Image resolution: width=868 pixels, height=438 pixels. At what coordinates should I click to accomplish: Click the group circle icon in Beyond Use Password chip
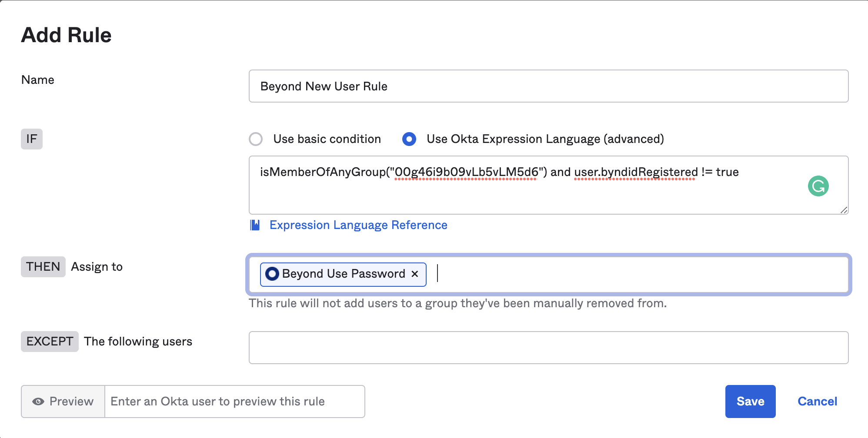(272, 274)
